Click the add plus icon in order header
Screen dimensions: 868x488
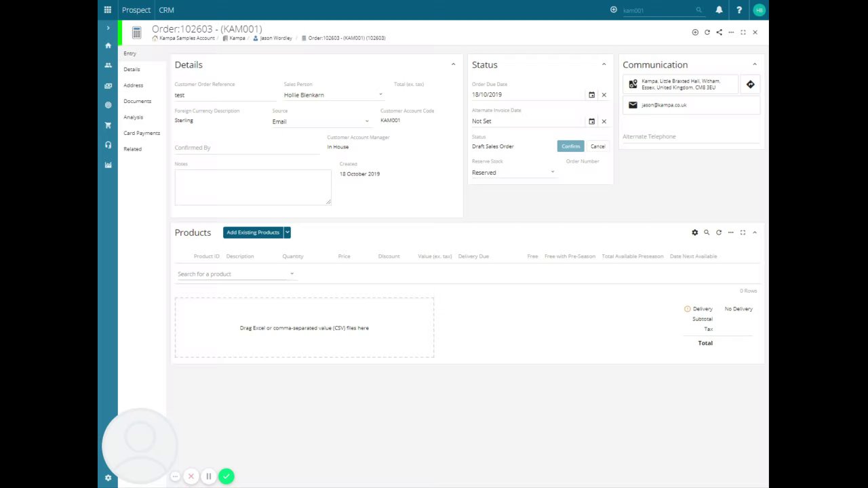point(695,33)
